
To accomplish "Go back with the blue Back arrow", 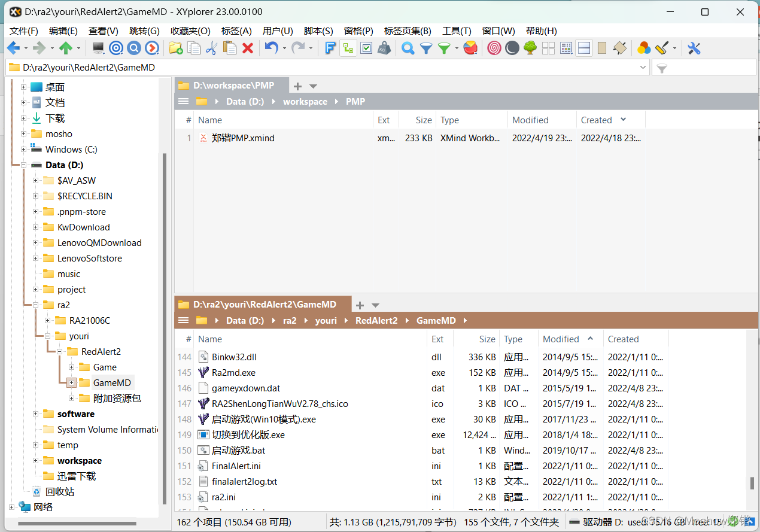I will tap(13, 48).
